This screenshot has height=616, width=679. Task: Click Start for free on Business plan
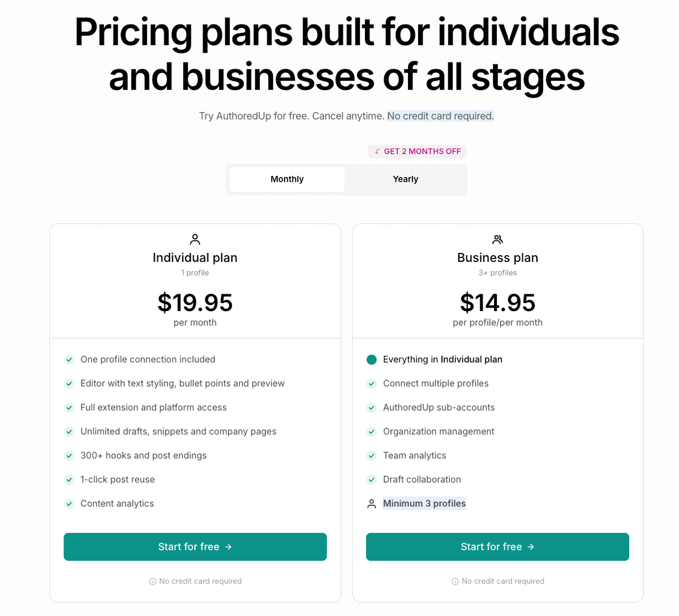coord(497,546)
